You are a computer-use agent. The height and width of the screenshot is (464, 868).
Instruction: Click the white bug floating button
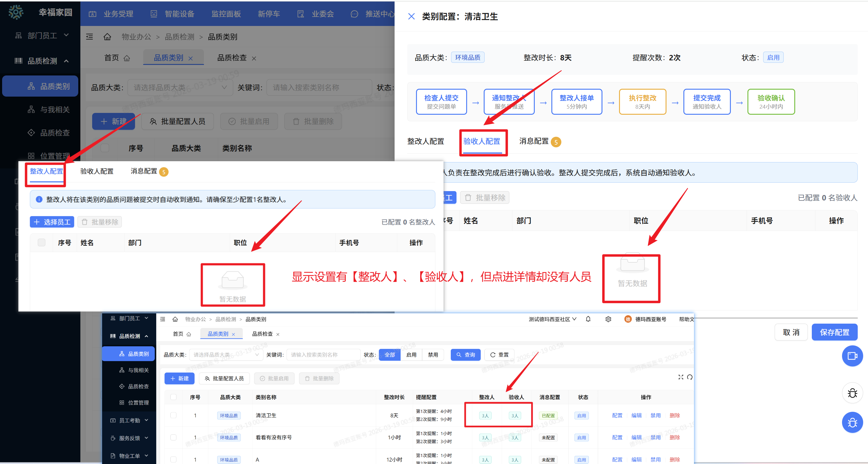[x=852, y=393]
